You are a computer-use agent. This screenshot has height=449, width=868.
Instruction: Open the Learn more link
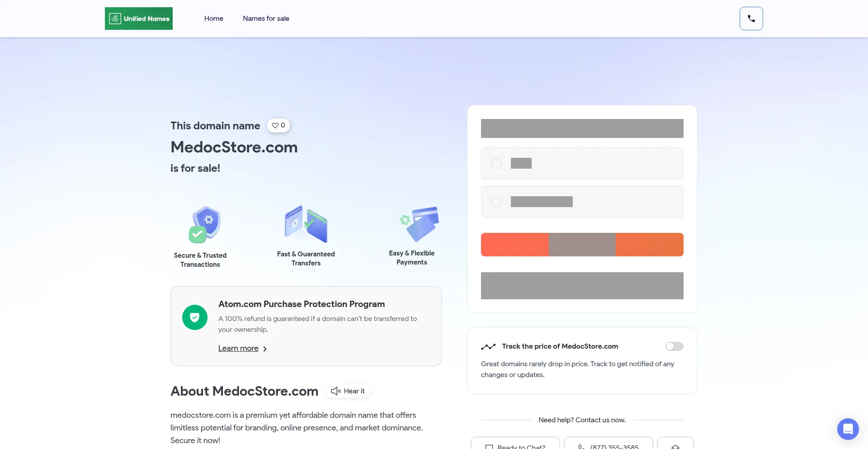238,348
